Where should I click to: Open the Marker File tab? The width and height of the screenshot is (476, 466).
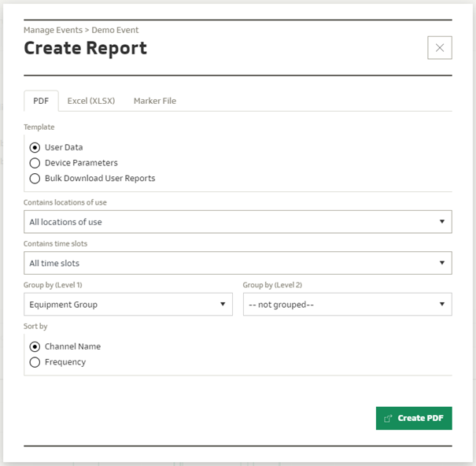click(154, 101)
